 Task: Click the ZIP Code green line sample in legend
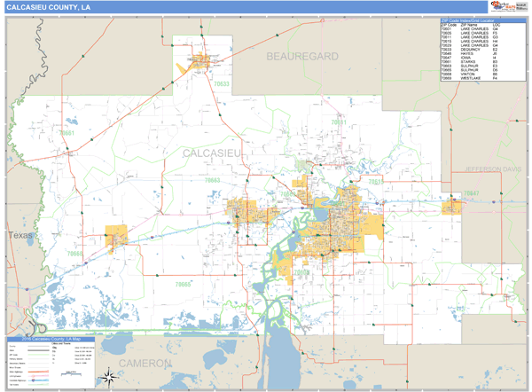tap(38, 355)
